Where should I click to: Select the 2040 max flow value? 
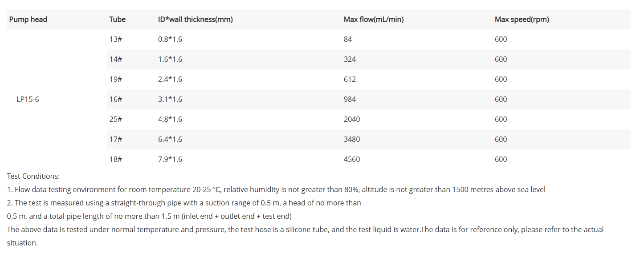click(x=352, y=119)
